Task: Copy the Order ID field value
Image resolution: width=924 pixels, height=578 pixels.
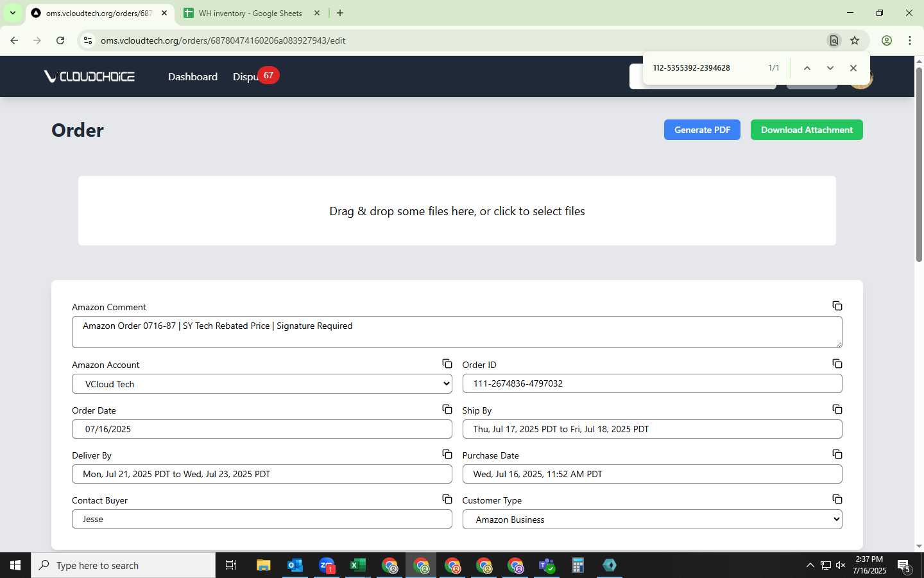Action: pos(837,363)
